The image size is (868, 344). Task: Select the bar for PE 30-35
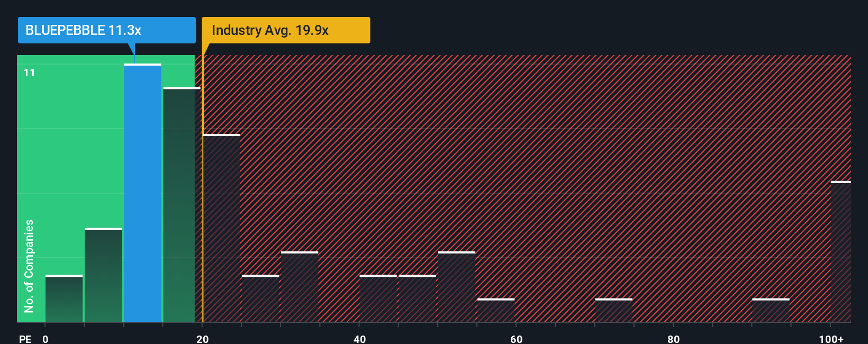[x=300, y=287]
